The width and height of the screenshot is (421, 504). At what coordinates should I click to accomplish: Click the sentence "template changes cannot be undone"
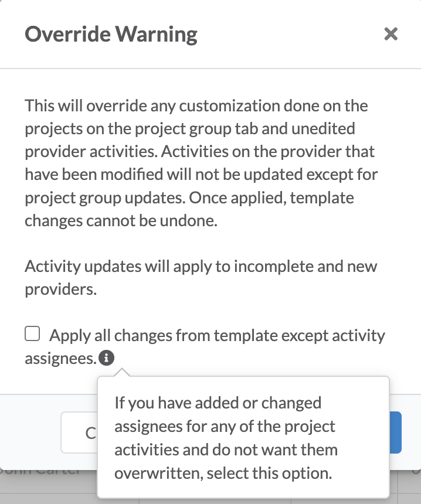tap(189, 209)
